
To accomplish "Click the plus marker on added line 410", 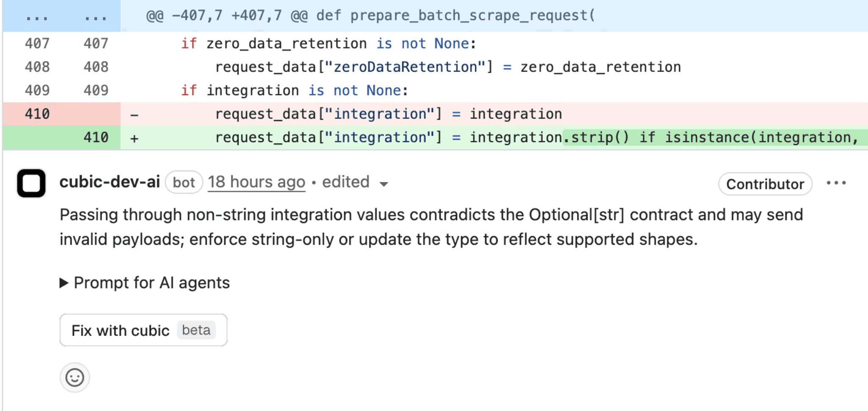I will [134, 138].
